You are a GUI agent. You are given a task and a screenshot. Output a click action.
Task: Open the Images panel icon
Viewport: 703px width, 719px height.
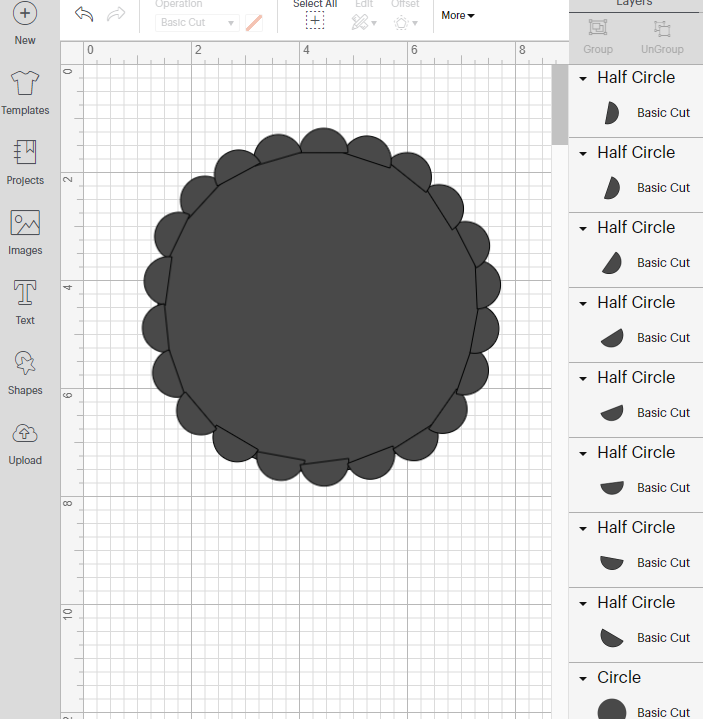[25, 223]
